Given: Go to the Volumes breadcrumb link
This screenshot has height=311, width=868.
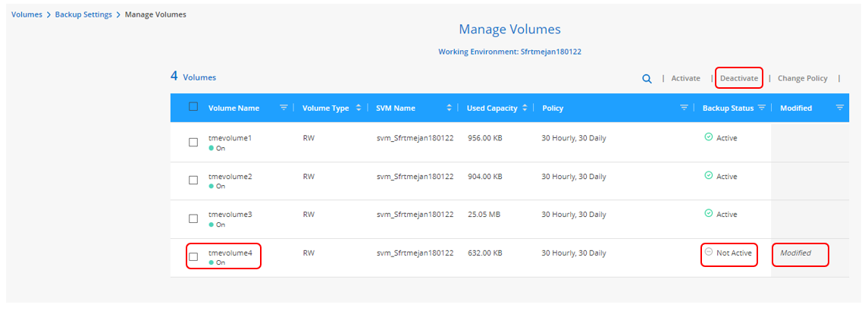Looking at the screenshot, I should pyautogui.click(x=27, y=14).
